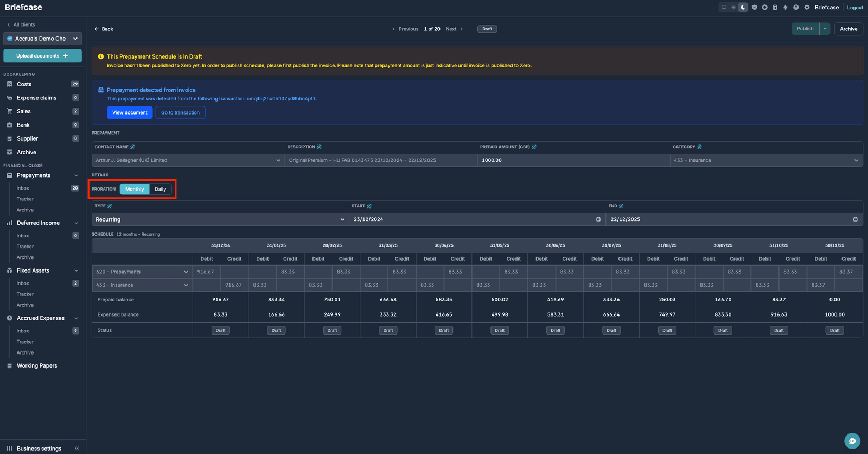868x454 pixels.
Task: Collapse the sidebar with double chevron
Action: [x=77, y=449]
